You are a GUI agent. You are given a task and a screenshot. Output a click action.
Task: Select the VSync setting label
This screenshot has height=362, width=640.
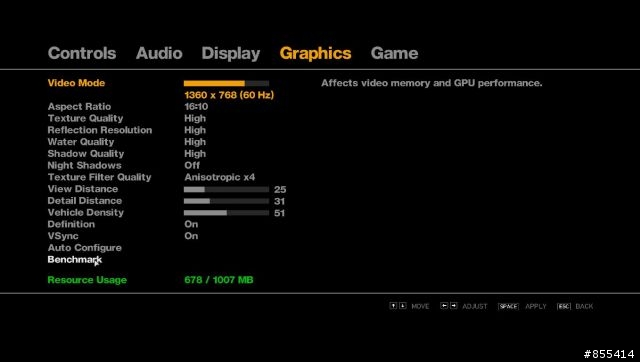point(63,236)
